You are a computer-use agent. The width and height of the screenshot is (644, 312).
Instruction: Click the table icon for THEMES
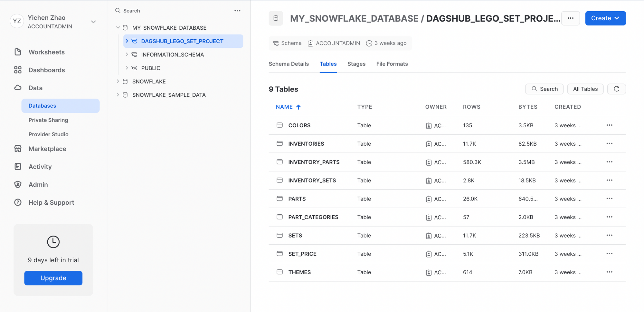tap(279, 272)
